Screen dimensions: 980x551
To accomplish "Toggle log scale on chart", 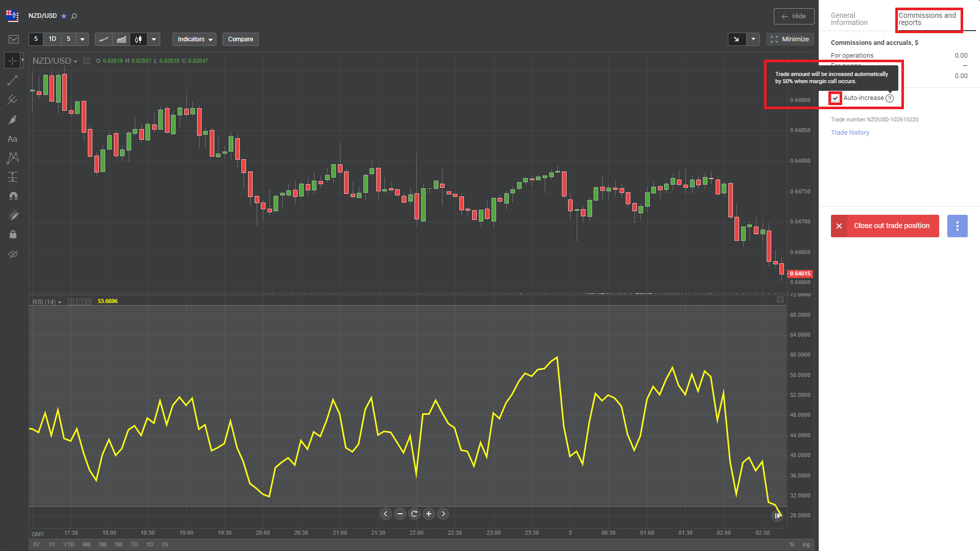I will tap(806, 544).
